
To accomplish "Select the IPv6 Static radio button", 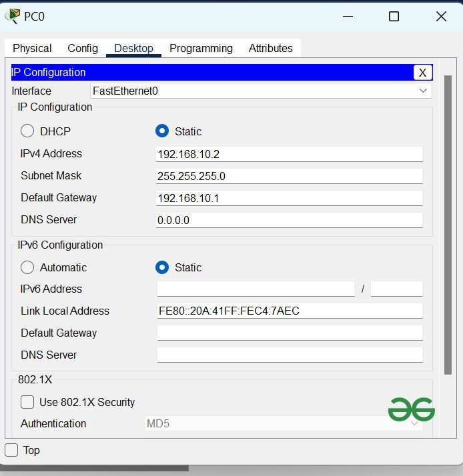I will (x=162, y=267).
